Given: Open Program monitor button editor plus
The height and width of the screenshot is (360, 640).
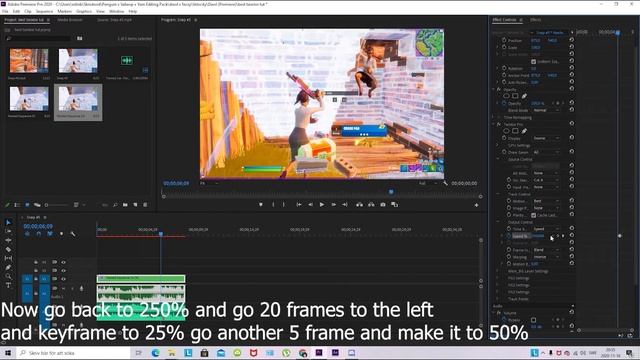Looking at the screenshot, I should [476, 205].
